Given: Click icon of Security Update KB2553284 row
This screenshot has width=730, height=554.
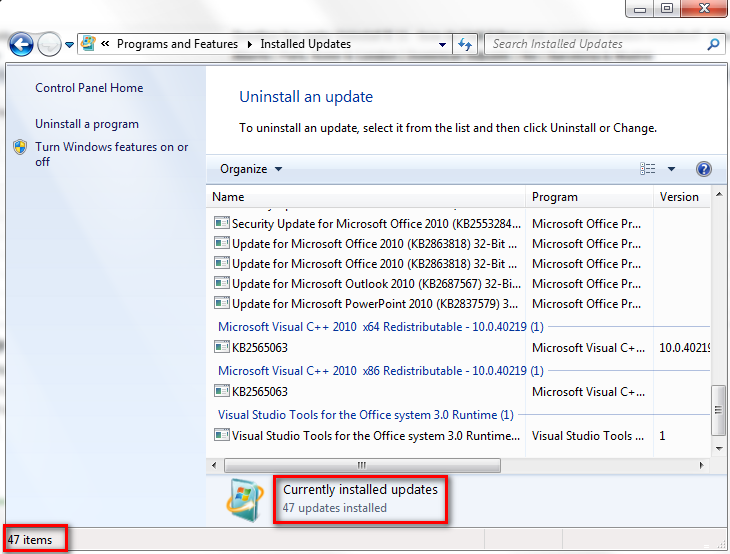Looking at the screenshot, I should [222, 223].
